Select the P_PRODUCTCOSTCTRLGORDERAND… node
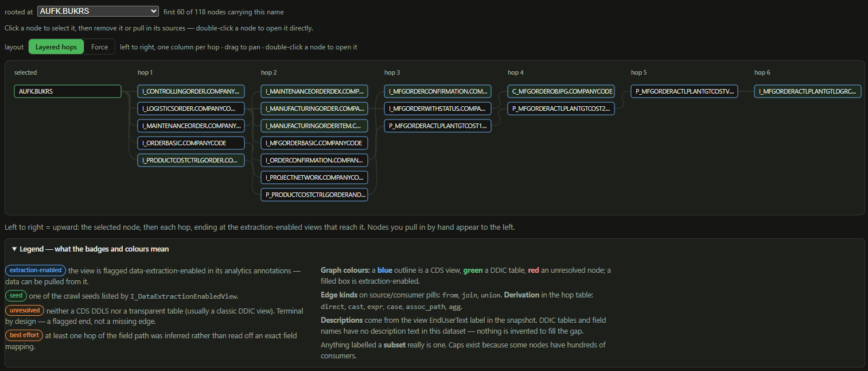 click(314, 195)
